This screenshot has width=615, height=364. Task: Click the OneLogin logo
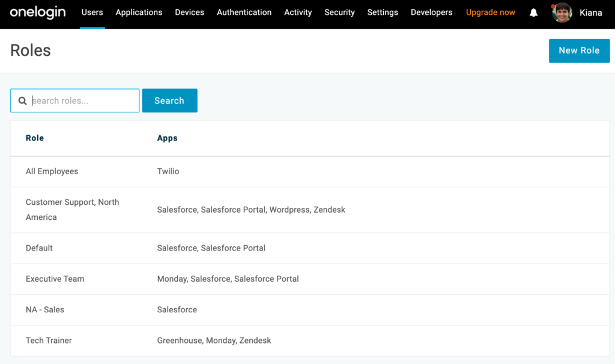point(37,12)
